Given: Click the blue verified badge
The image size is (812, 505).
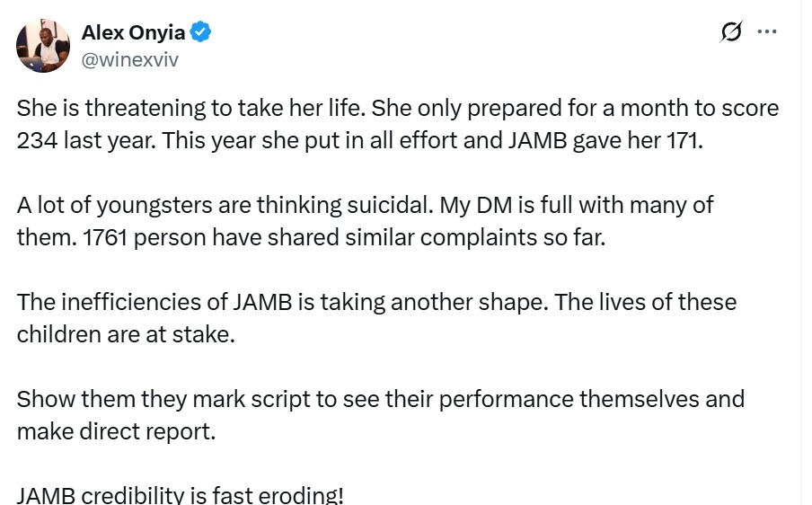Looking at the screenshot, I should (200, 32).
